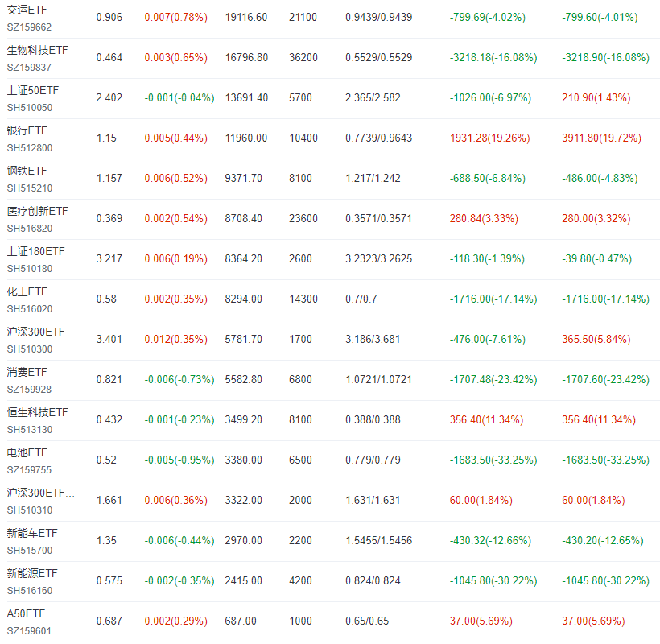Open the 新能车ETF fund name
The width and height of the screenshot is (660, 644).
coord(32,533)
